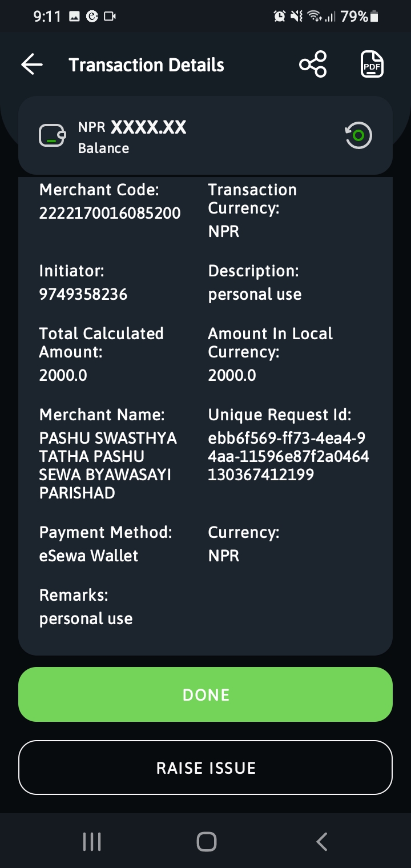Tap battery percentage in status bar
This screenshot has width=411, height=868.
354,17
